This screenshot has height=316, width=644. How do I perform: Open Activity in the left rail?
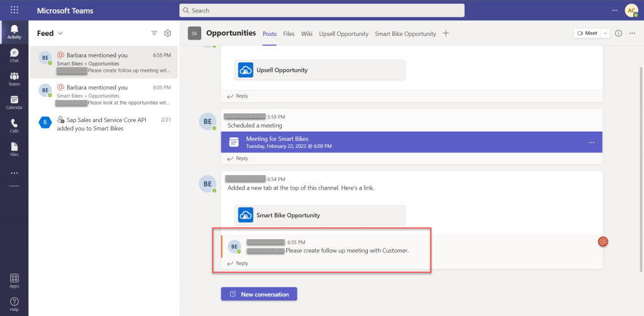pos(14,31)
